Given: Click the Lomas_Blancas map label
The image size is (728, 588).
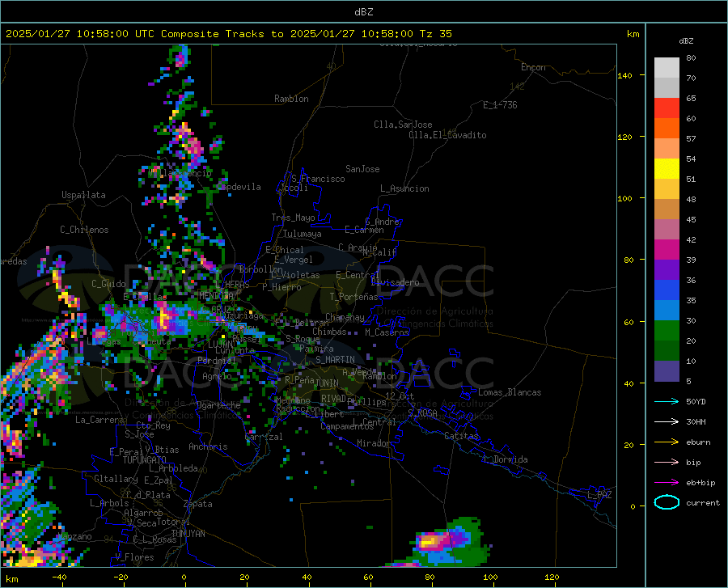Looking at the screenshot, I should (x=510, y=392).
